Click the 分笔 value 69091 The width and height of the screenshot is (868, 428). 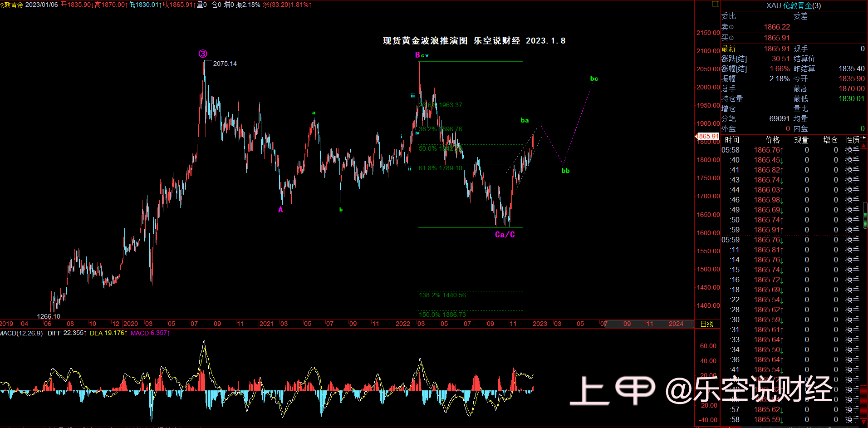(780, 119)
